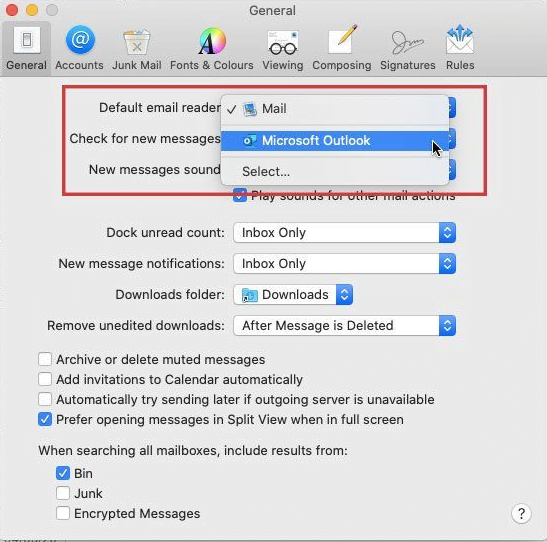Choose Select… in the email reader menu
The height and width of the screenshot is (542, 547).
pyautogui.click(x=335, y=171)
